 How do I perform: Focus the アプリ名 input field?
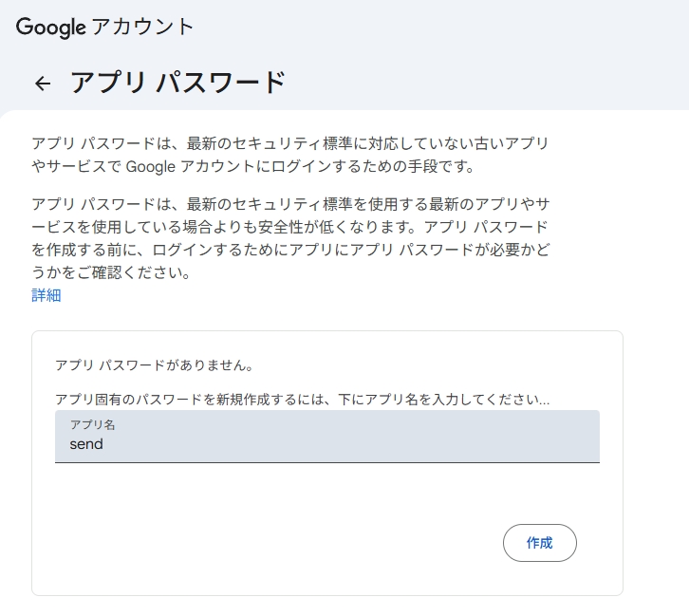326,437
